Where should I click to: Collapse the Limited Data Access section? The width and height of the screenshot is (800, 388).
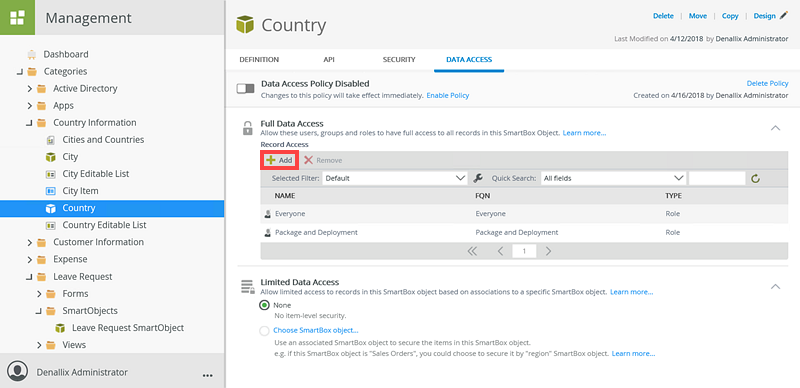click(x=775, y=286)
